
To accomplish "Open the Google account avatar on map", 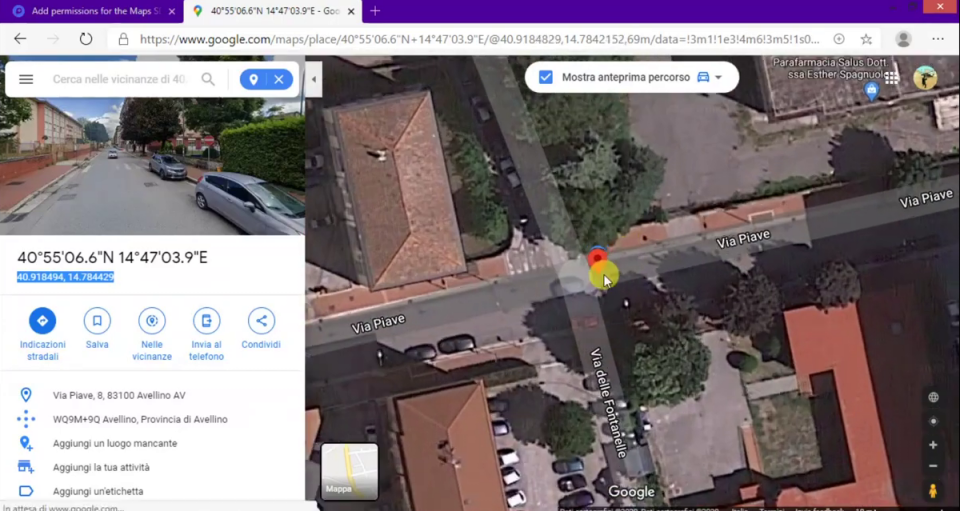I will [x=925, y=78].
